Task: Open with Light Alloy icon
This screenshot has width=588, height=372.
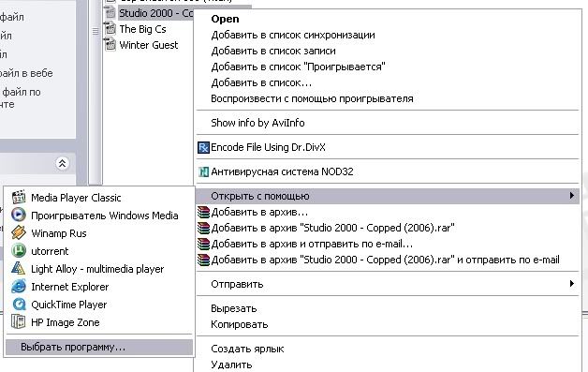Action: coord(19,268)
